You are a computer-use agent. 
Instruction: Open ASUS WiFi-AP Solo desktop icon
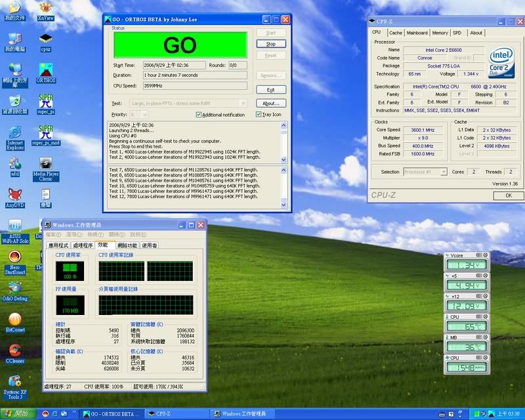(x=15, y=232)
